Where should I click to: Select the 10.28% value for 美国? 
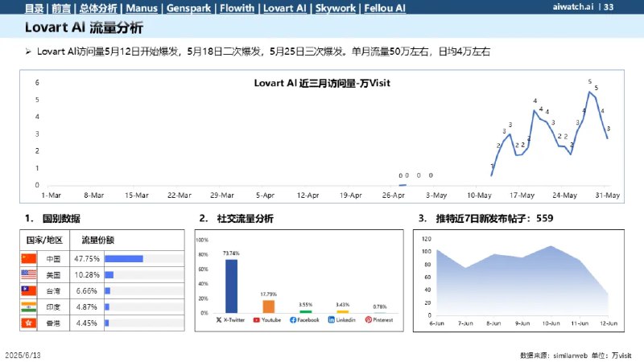tap(87, 274)
